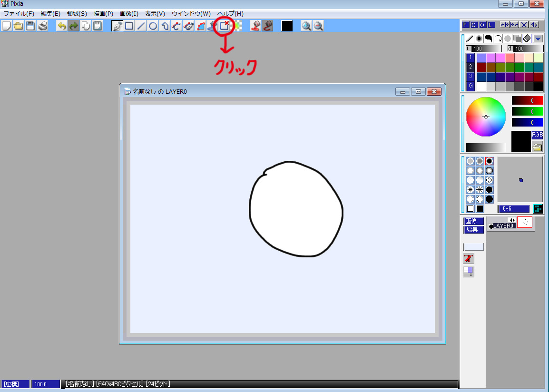
Task: Select the Bezier curve tool
Action: [x=176, y=26]
